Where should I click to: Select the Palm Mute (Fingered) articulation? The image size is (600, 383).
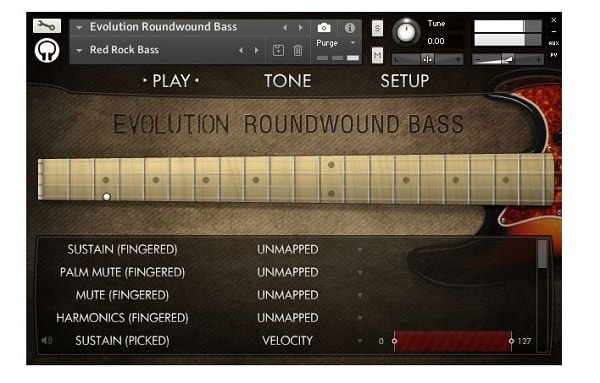[x=122, y=272]
